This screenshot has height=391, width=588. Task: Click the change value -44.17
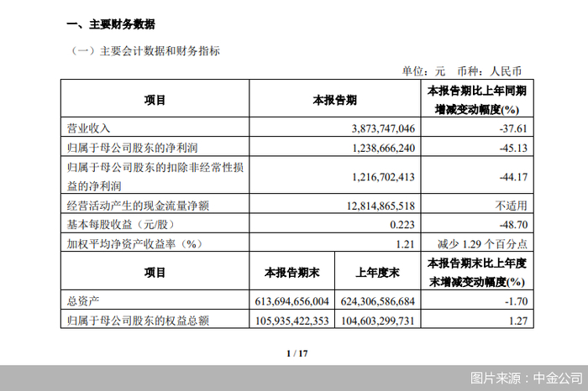513,176
